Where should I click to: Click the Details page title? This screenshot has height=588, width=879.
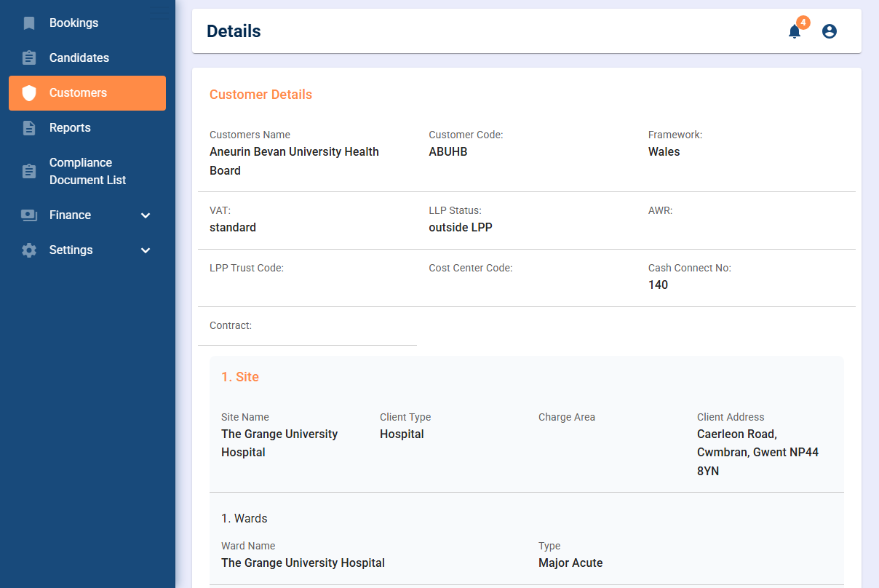click(234, 31)
